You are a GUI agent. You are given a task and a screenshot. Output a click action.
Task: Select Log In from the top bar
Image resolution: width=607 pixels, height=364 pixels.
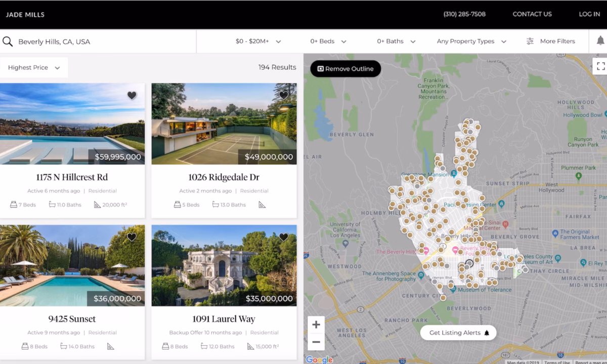[589, 14]
